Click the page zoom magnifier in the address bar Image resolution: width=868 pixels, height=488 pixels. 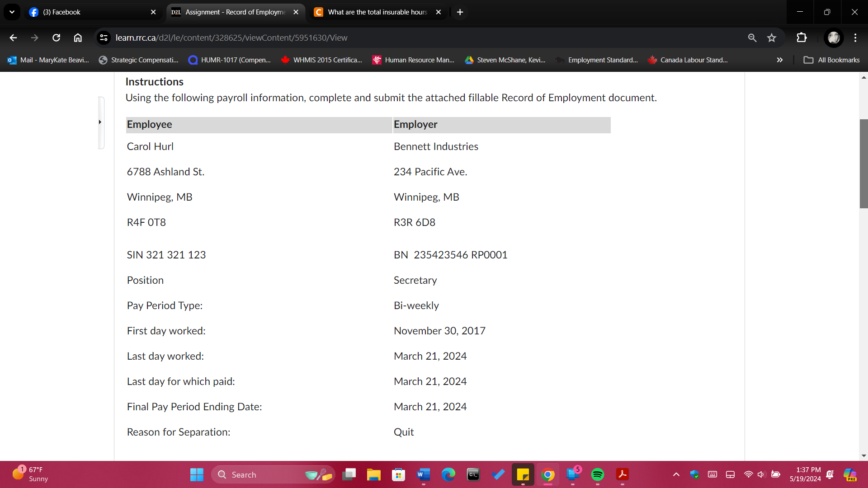point(752,38)
